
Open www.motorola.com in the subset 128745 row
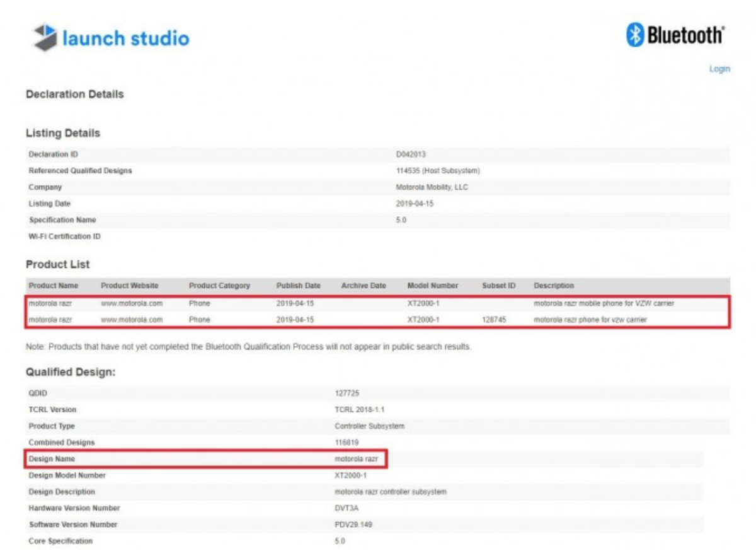pos(132,320)
